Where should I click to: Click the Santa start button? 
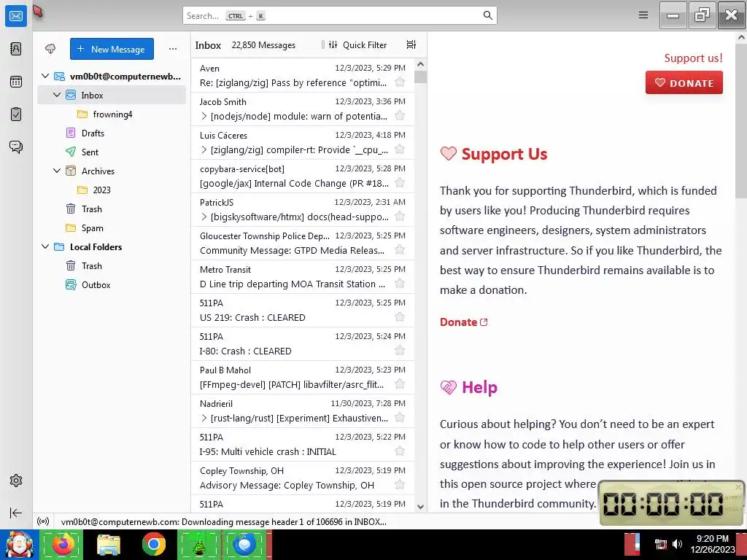point(19,544)
